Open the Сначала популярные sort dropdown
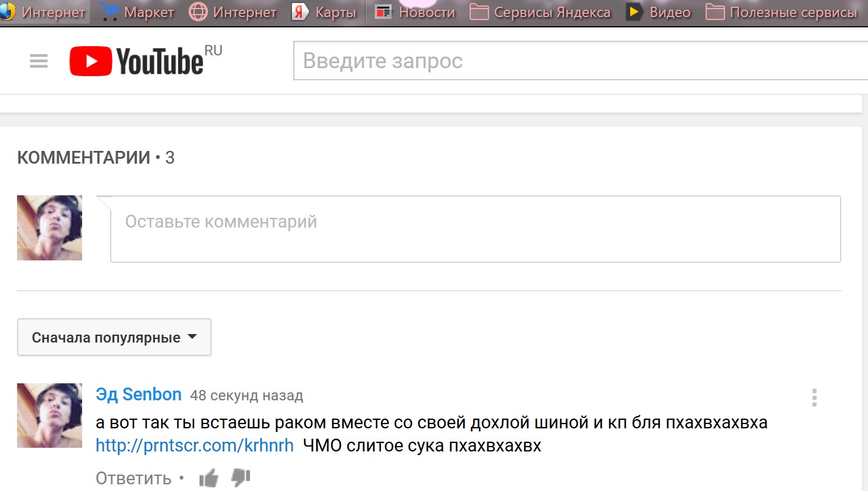 pyautogui.click(x=114, y=338)
